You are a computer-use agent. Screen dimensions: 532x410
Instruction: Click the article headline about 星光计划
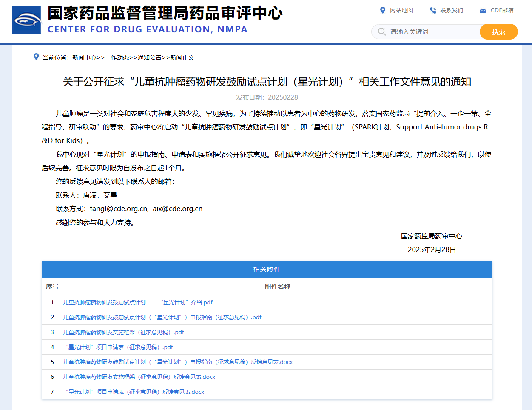(x=267, y=82)
